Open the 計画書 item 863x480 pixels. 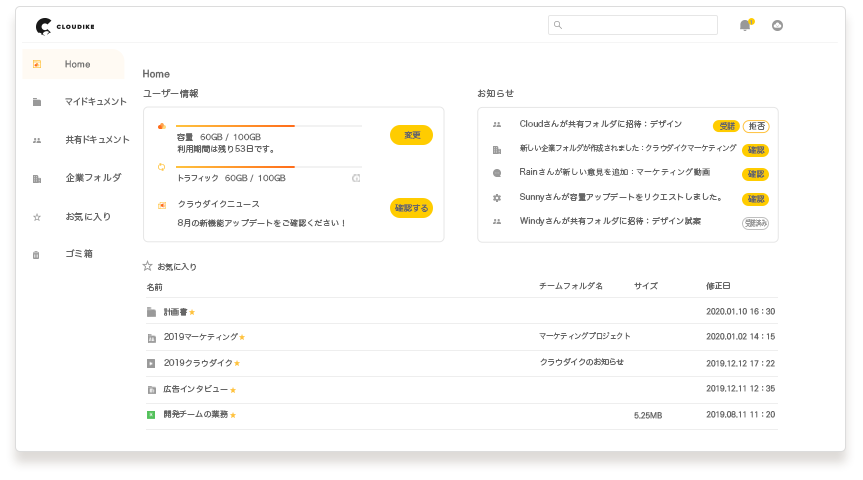176,312
